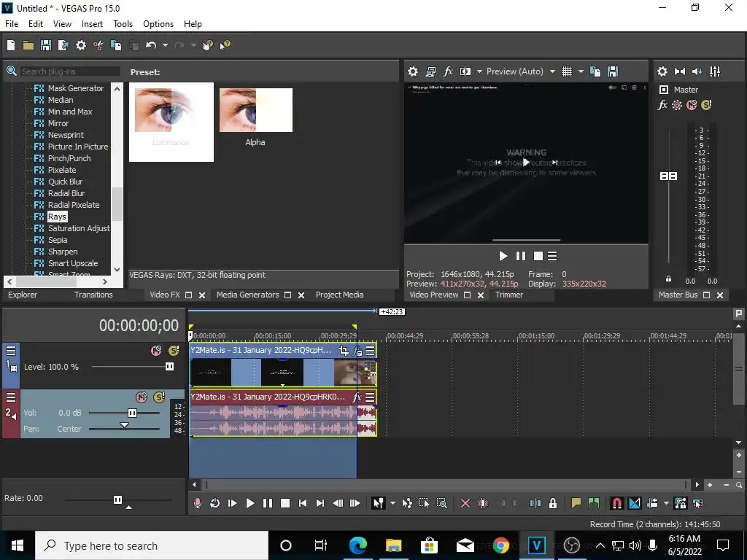Open Master FX icon
Screen dimensions: 747x560
tap(662, 105)
